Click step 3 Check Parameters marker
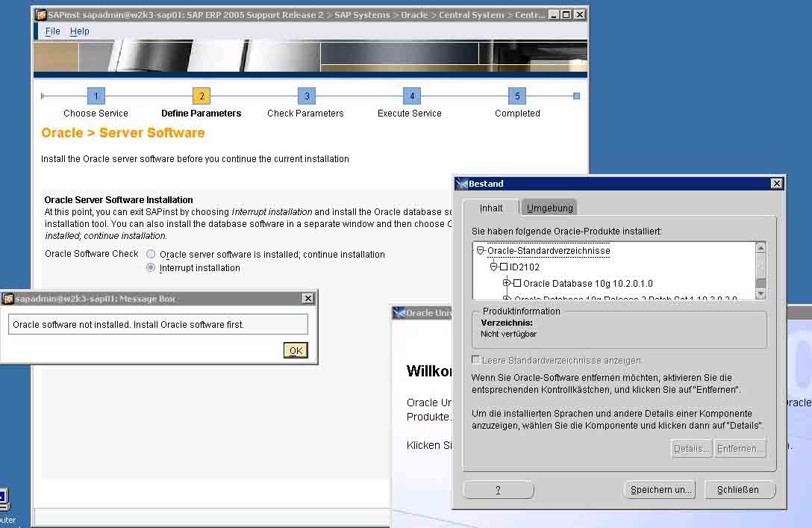 tap(307, 96)
